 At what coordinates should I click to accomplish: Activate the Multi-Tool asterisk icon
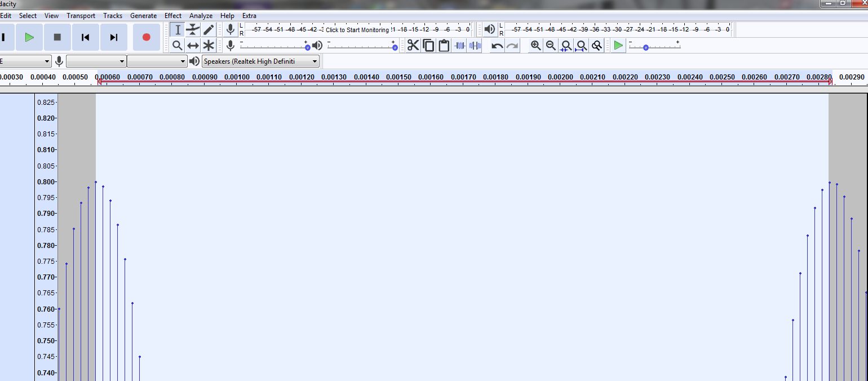tap(209, 46)
